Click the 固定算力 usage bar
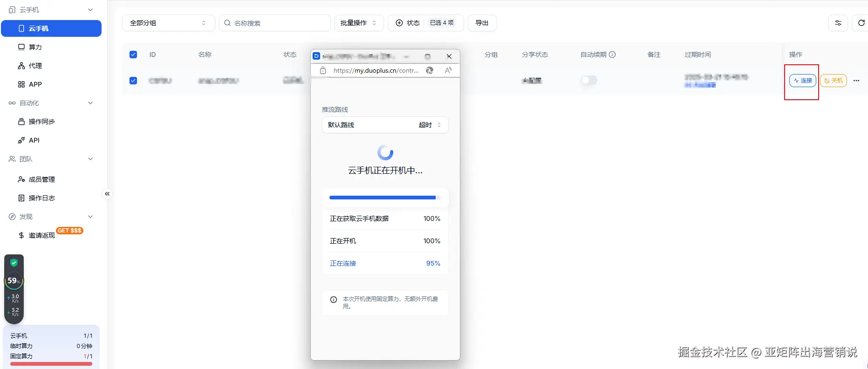The width and height of the screenshot is (868, 369). (51, 364)
